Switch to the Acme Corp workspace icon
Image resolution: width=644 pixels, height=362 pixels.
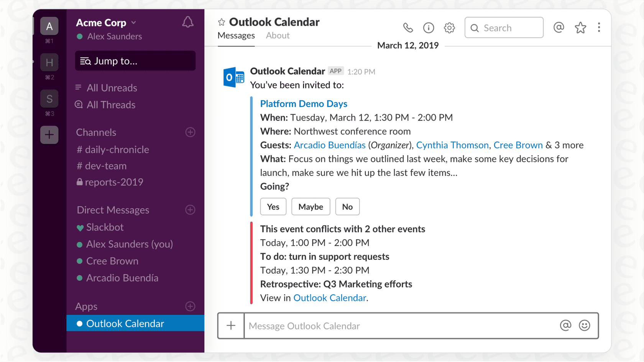click(49, 26)
